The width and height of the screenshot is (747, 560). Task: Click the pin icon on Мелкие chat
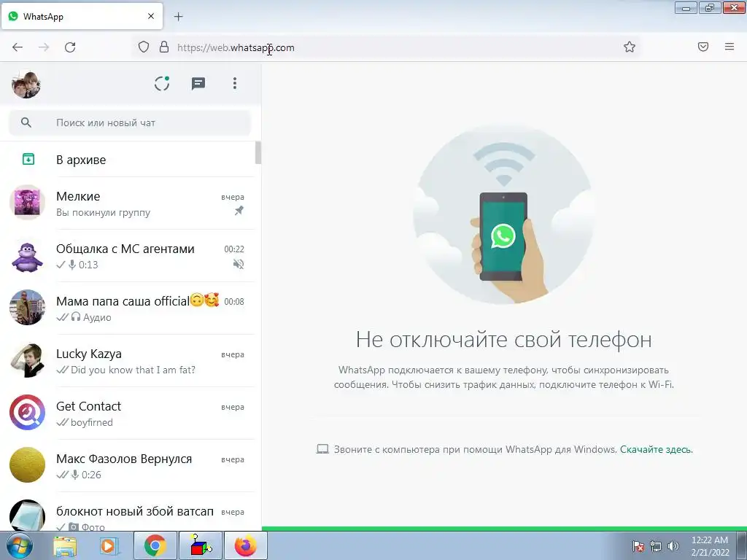[239, 211]
